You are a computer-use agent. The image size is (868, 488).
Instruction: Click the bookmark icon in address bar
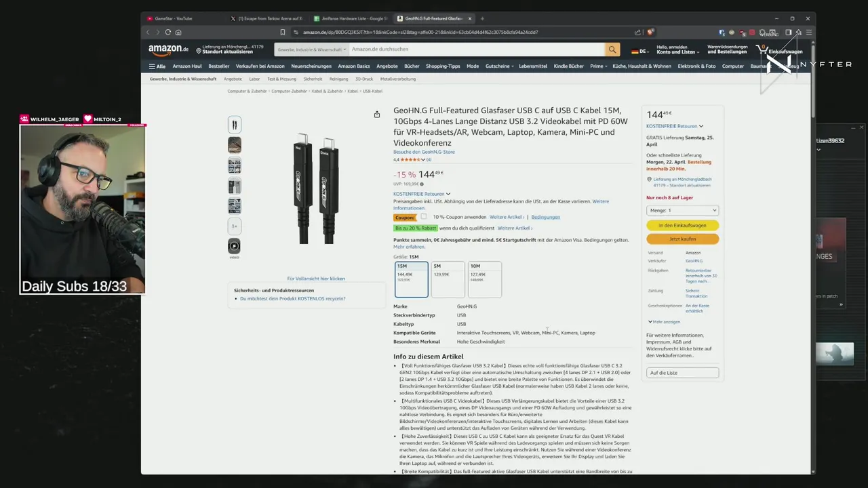click(283, 32)
